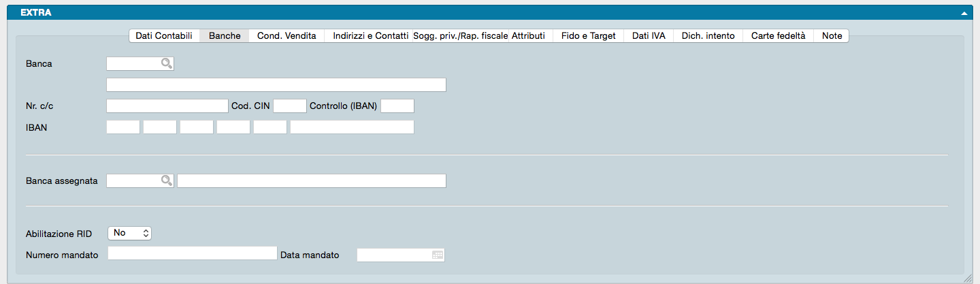
Task: Click the Banca search magnifier icon
Action: (166, 63)
